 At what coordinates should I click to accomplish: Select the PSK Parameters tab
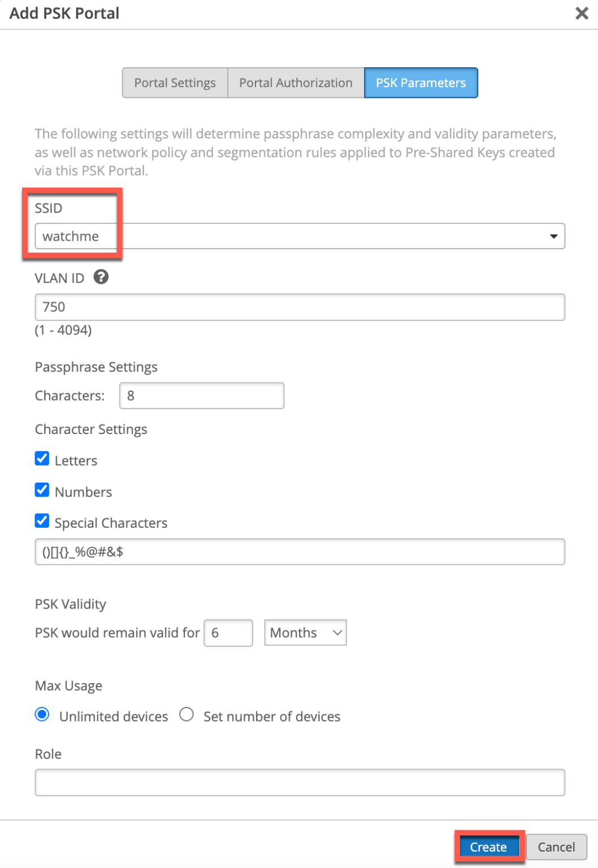[421, 83]
